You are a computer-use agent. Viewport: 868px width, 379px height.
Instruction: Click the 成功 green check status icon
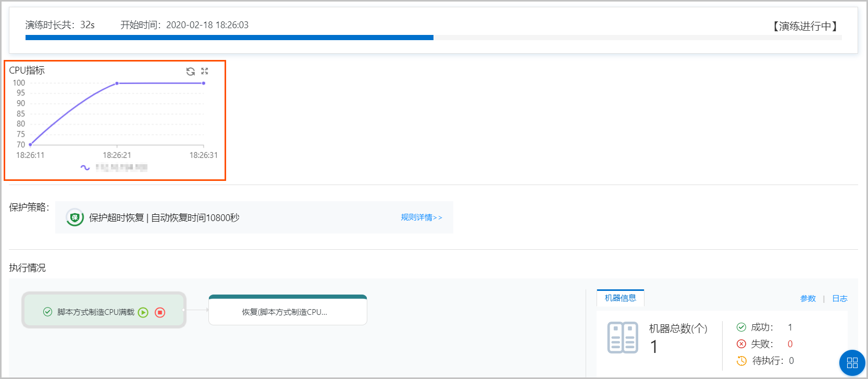tap(741, 327)
